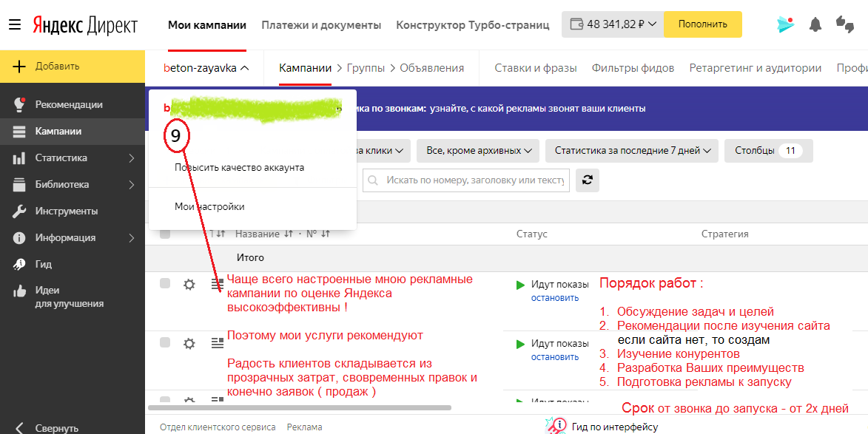Toggle the select-all campaigns checkbox
Viewport: 868px width, 434px height.
pos(165,234)
